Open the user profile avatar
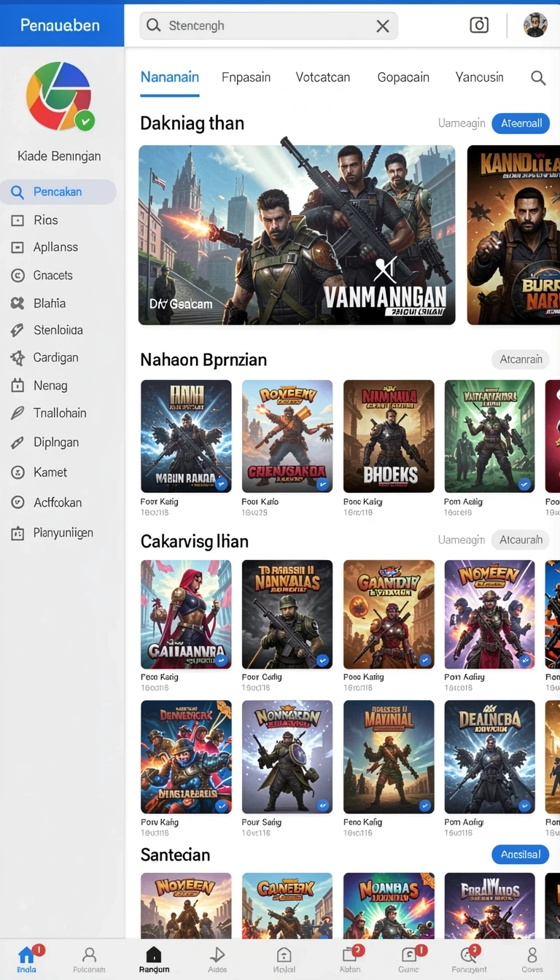This screenshot has height=980, width=560. [x=535, y=25]
